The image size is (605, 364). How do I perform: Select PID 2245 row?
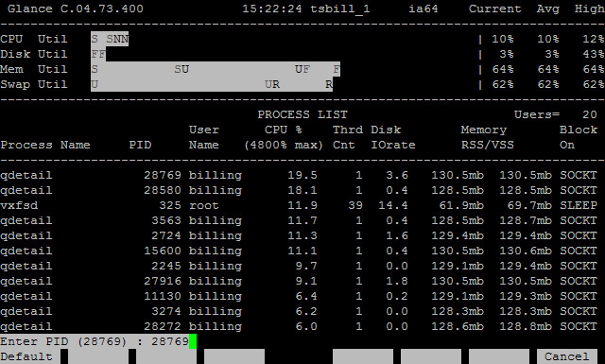(299, 266)
